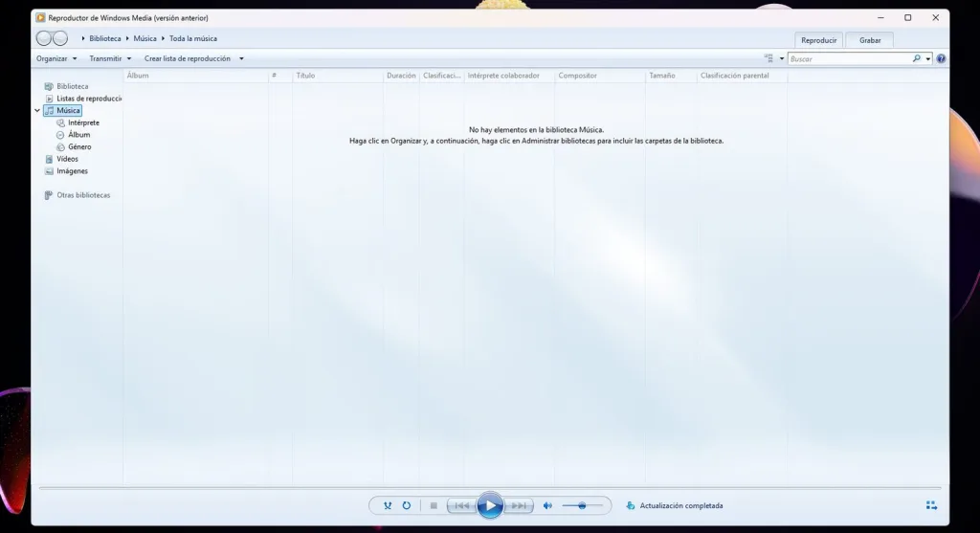Open the view options icon

coord(768,58)
